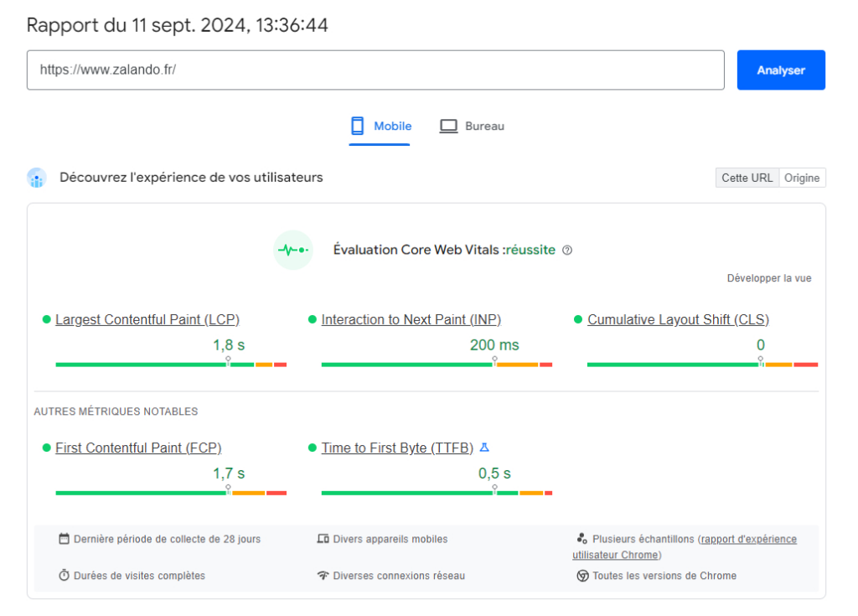The height and width of the screenshot is (616, 858).
Task: Click the URL input field
Action: click(375, 70)
